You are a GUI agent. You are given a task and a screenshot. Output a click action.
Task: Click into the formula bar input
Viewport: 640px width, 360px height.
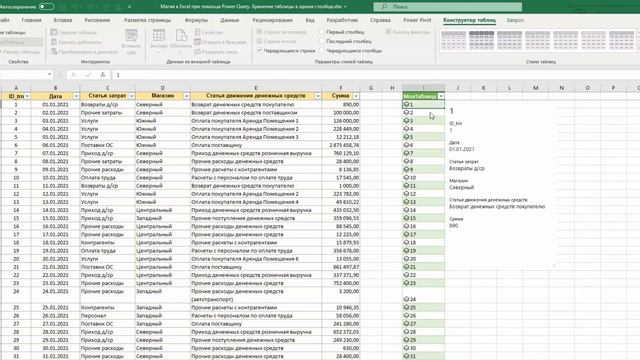(x=376, y=75)
